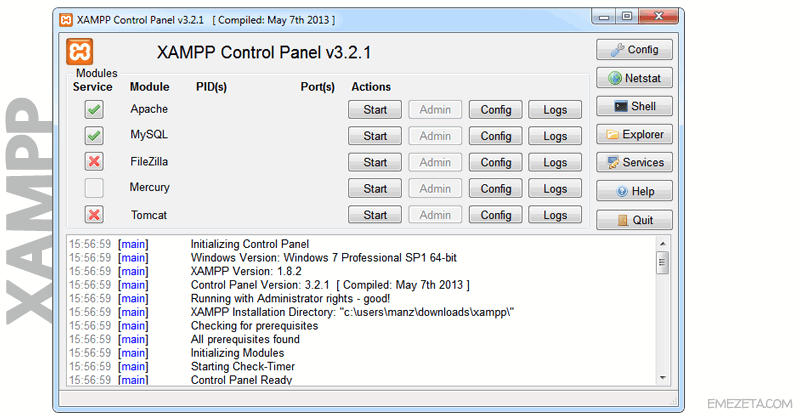
Task: Start the FileZilla module
Action: (x=375, y=162)
